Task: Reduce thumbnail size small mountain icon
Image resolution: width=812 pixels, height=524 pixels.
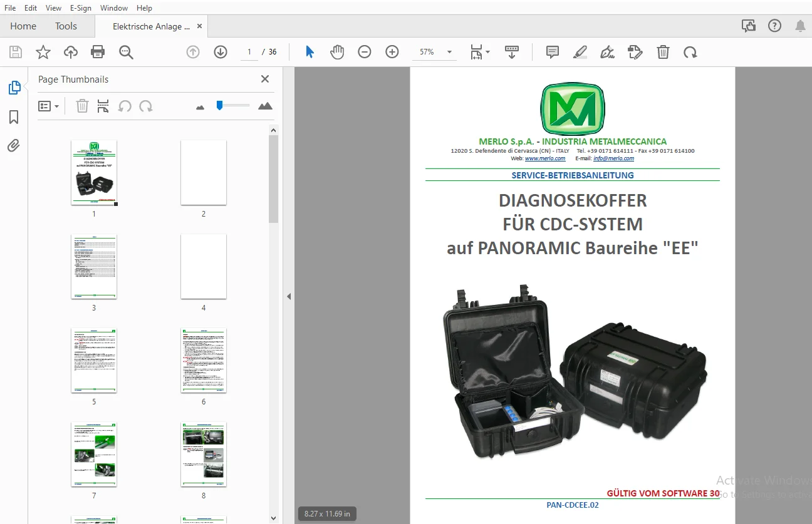Action: [200, 107]
